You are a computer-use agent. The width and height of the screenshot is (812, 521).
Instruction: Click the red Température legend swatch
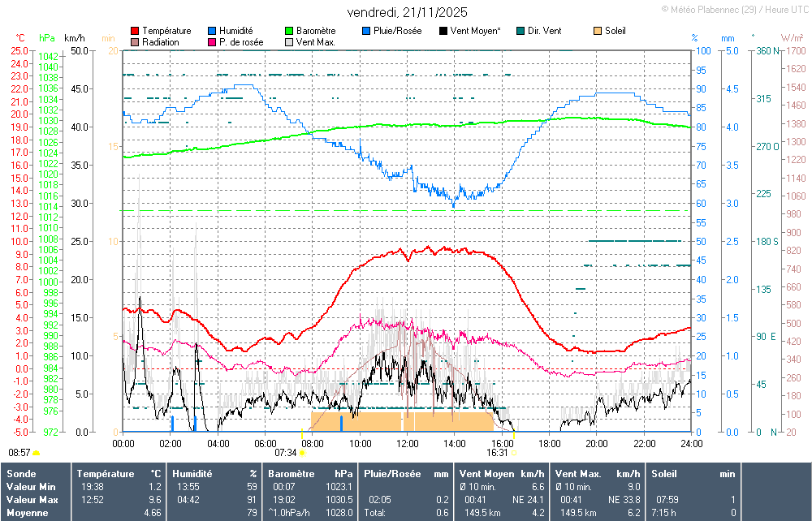135,31
